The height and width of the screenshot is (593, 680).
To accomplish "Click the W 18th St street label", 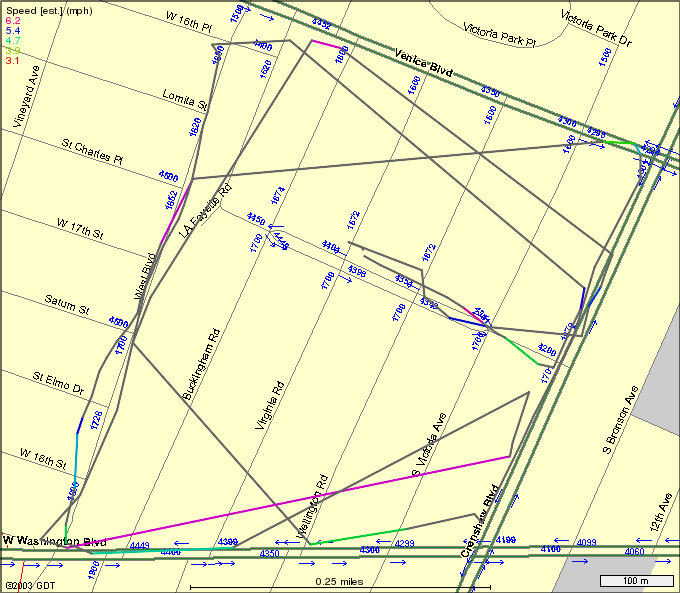I will (43, 459).
